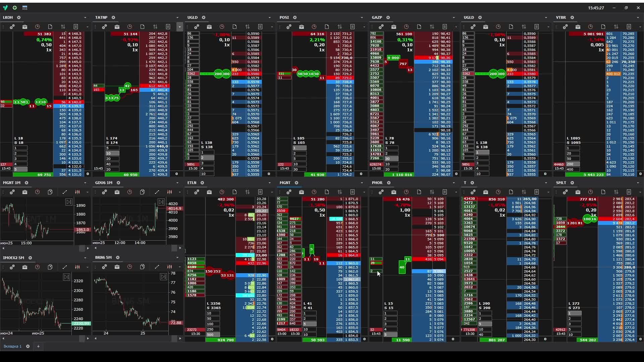Select the BRN6 5M chart tab
The height and width of the screenshot is (362, 644).
103,257
